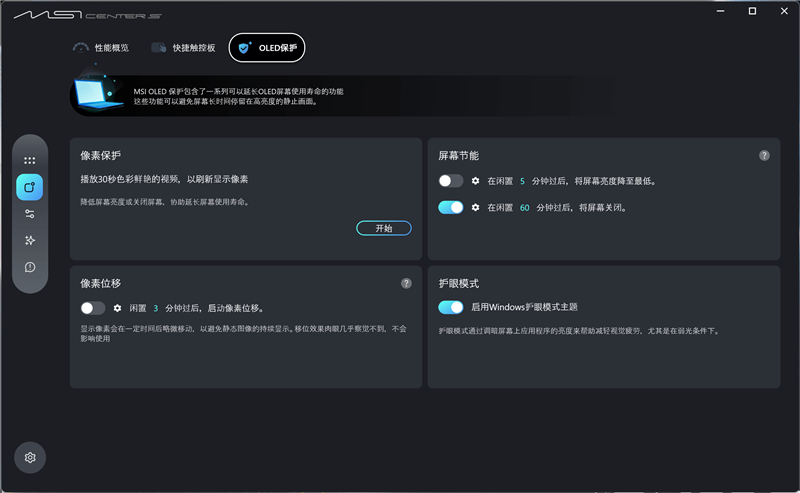This screenshot has height=493, width=800.
Task: Disable turn off screen after 60 minutes toggle
Action: (451, 207)
